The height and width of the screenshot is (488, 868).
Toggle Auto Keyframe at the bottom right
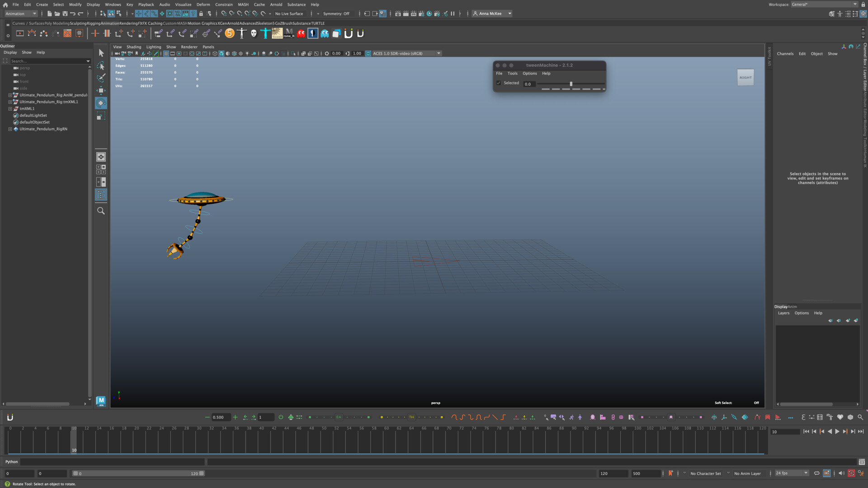(x=851, y=473)
